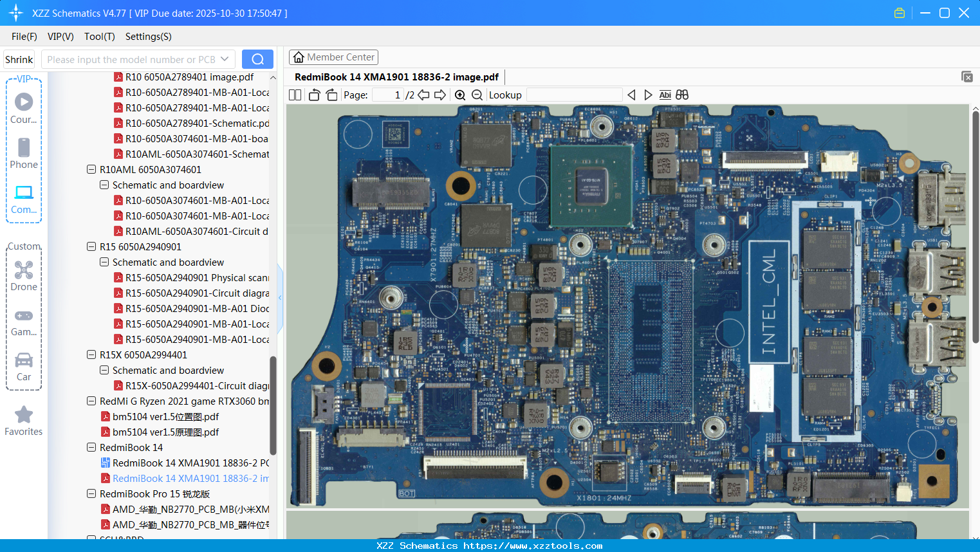Viewport: 980px width, 552px height.
Task: Open the Settings(S) menu
Action: [149, 37]
